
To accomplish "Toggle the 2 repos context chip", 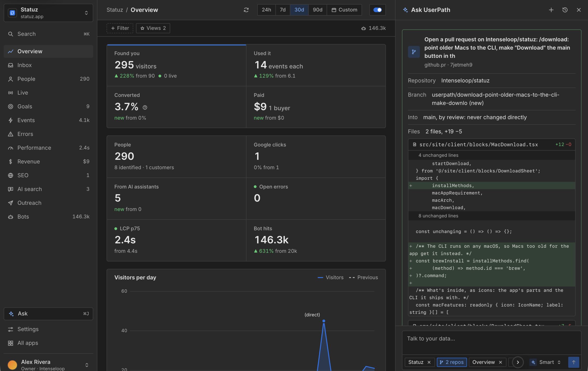I will pos(451,362).
